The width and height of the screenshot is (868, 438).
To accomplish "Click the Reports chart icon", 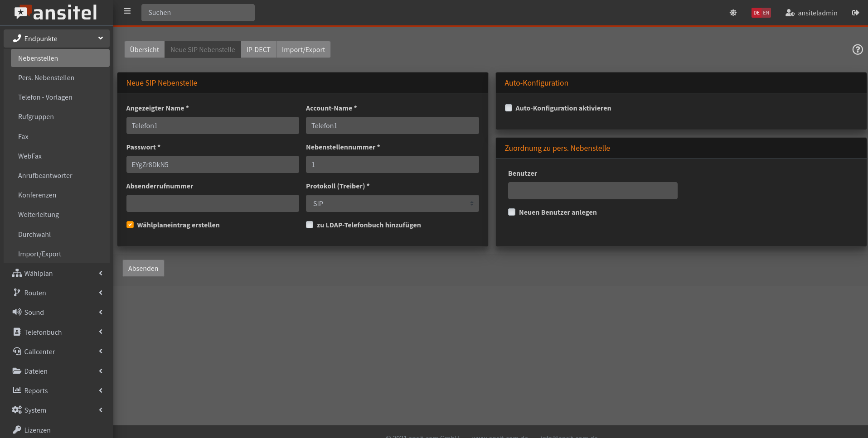I will (17, 390).
